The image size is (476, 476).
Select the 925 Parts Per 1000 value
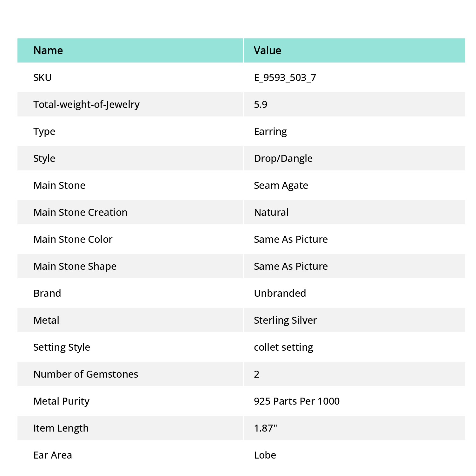point(297,401)
